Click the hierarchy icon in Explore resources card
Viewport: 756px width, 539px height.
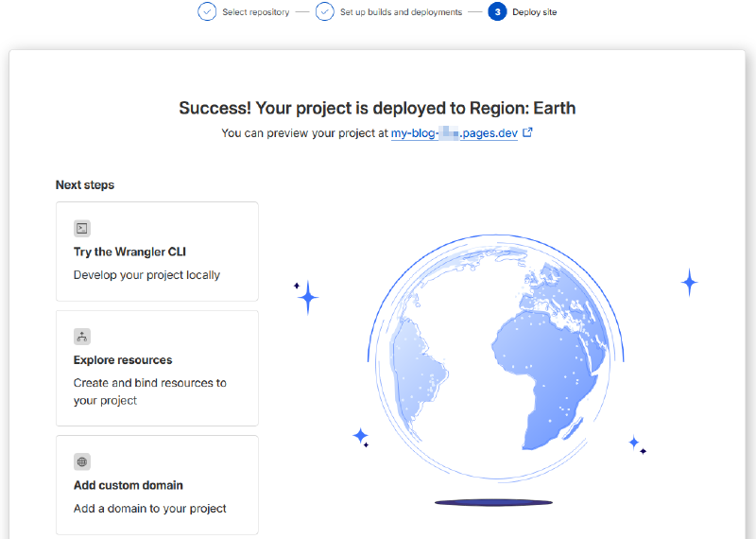pos(82,336)
